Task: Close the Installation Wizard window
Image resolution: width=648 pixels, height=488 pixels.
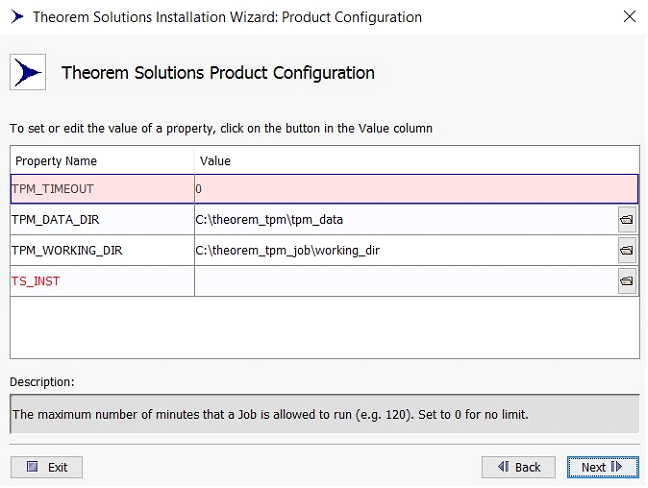Action: pos(628,17)
